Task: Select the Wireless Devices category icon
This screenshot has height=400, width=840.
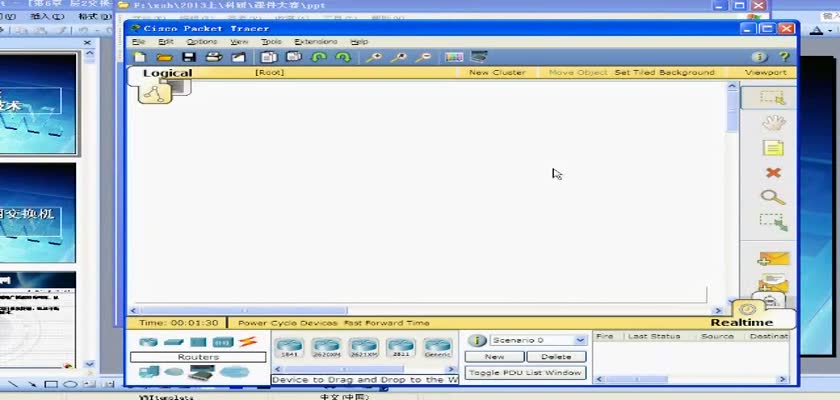Action: [x=223, y=342]
